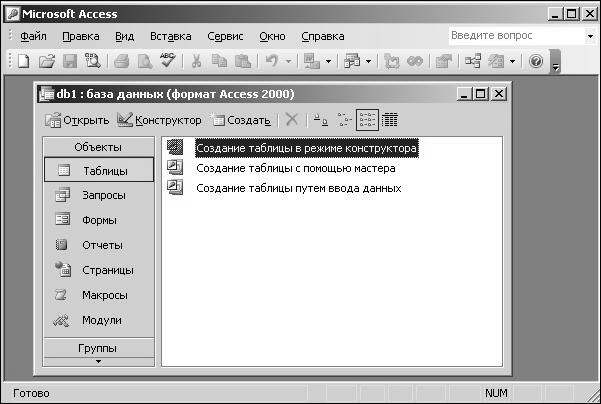Select Создание таблицы путем ввода данных
Image resolution: width=601 pixels, height=404 pixels.
click(x=299, y=188)
